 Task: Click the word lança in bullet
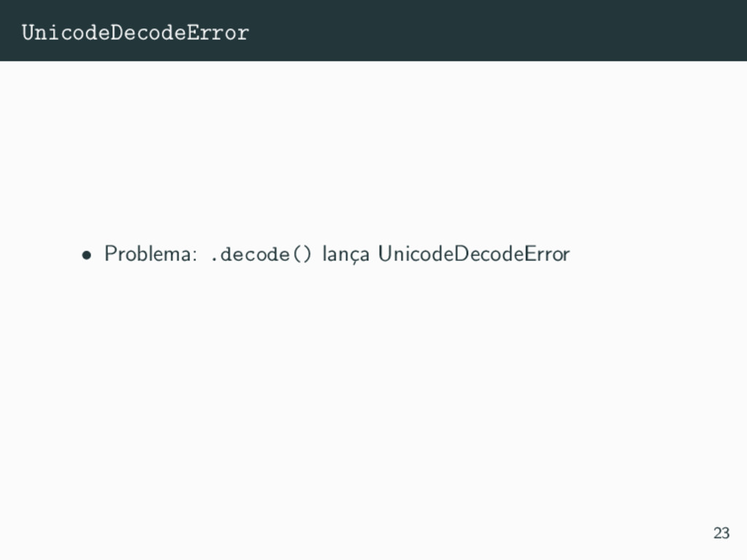(346, 254)
